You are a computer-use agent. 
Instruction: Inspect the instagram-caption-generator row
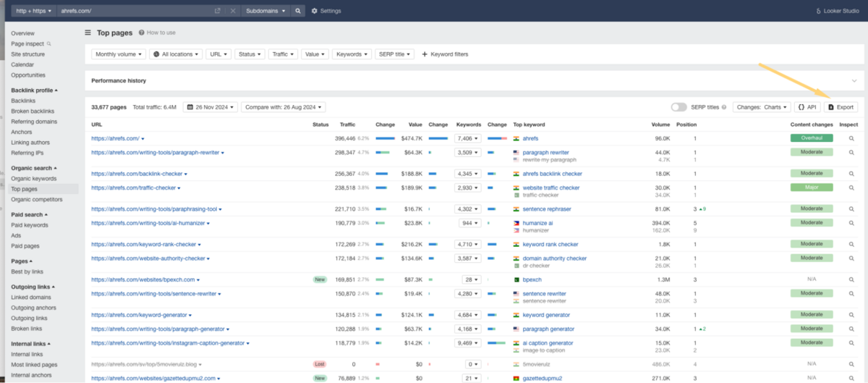point(851,342)
